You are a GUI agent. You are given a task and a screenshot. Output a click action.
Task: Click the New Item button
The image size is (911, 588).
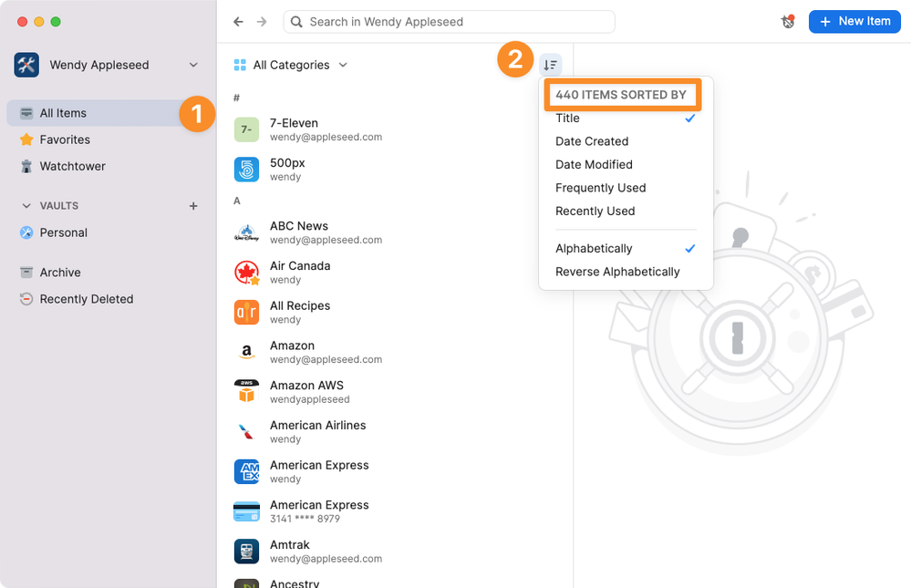(x=854, y=22)
